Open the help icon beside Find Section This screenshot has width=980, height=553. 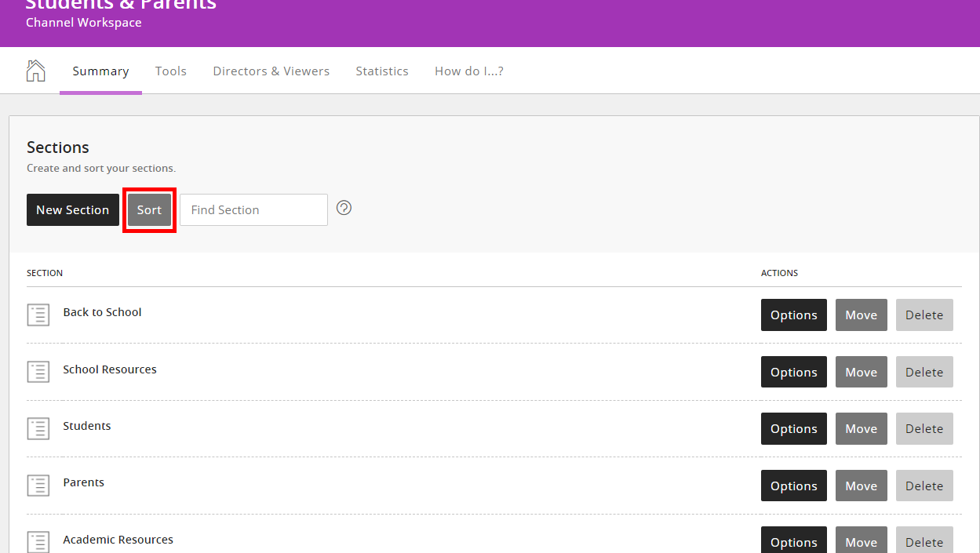coord(344,208)
